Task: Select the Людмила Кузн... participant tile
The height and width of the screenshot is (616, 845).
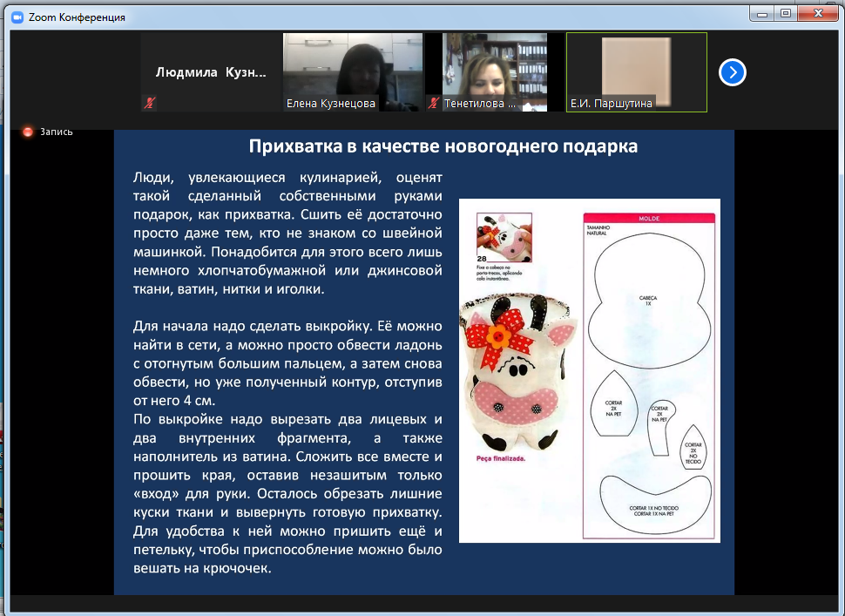Action: click(210, 72)
